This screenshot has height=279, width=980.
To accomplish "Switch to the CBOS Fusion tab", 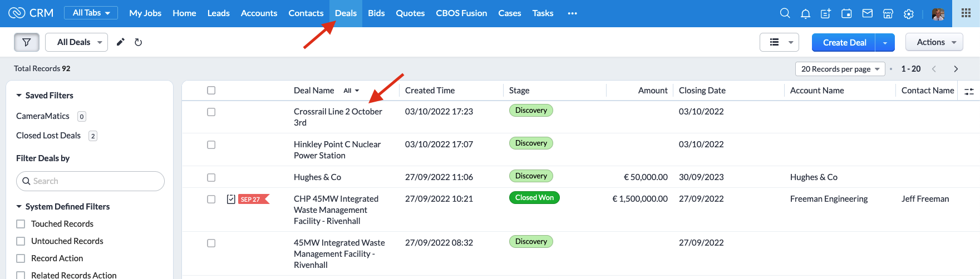I will pyautogui.click(x=461, y=13).
